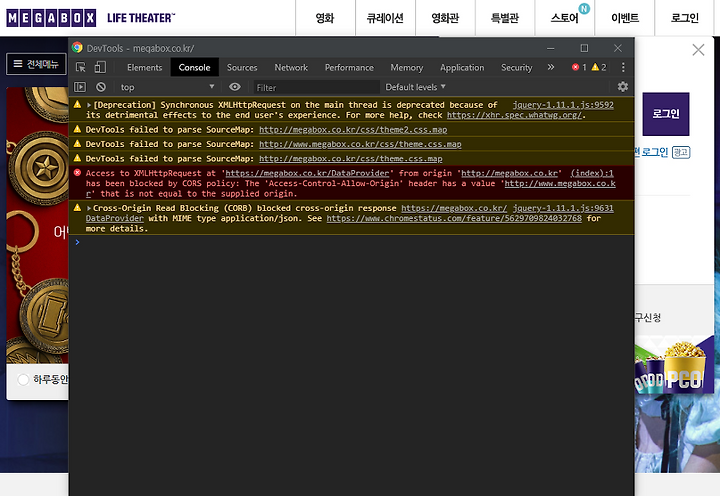Open the 영화 menu
This screenshot has height=496, width=720.
tap(325, 18)
